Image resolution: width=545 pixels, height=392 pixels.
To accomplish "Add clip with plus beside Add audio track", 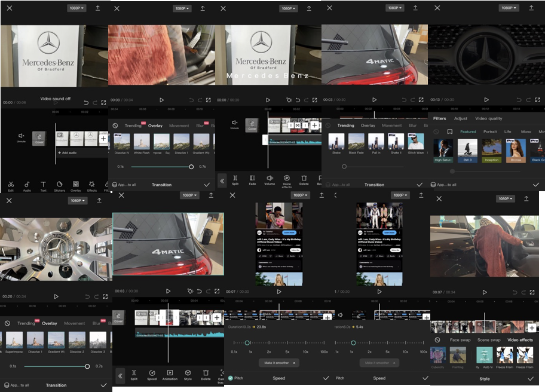I will 103,139.
